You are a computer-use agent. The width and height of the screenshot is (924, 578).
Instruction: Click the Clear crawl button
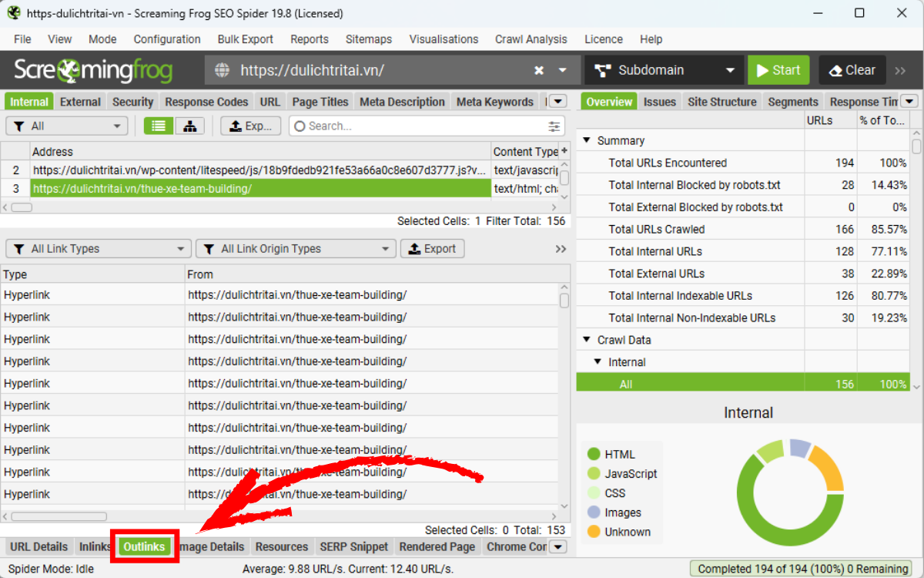[x=852, y=70]
